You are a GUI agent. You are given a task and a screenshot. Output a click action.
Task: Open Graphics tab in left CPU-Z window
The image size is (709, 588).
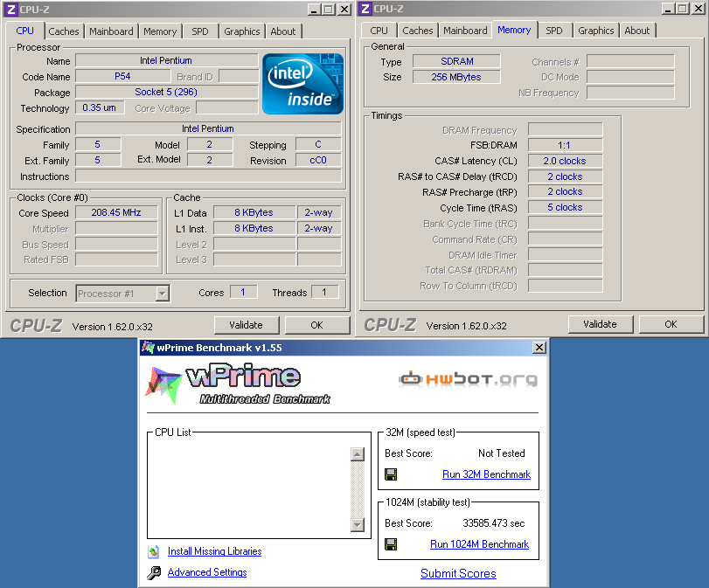pos(242,31)
